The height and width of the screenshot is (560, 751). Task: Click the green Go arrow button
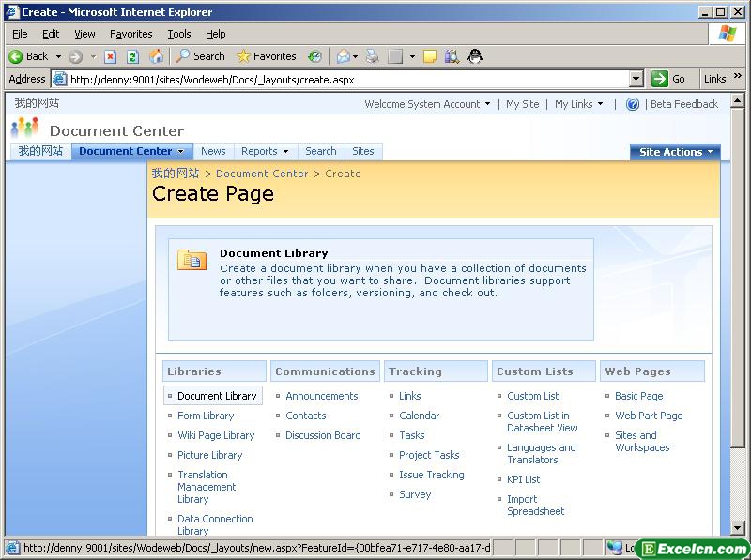point(660,79)
